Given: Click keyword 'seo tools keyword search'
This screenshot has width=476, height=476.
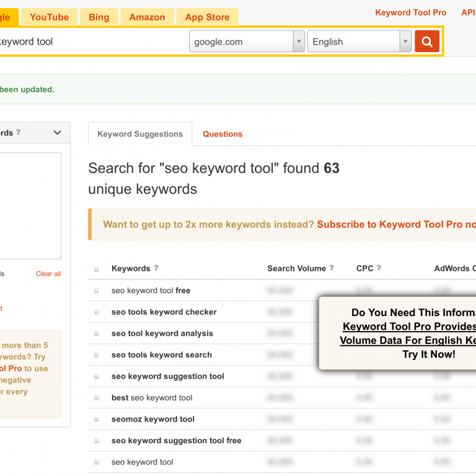Looking at the screenshot, I should pyautogui.click(x=162, y=355).
